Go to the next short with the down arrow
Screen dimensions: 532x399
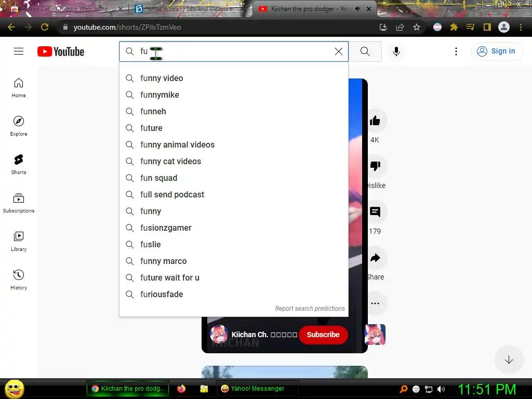[x=508, y=360]
